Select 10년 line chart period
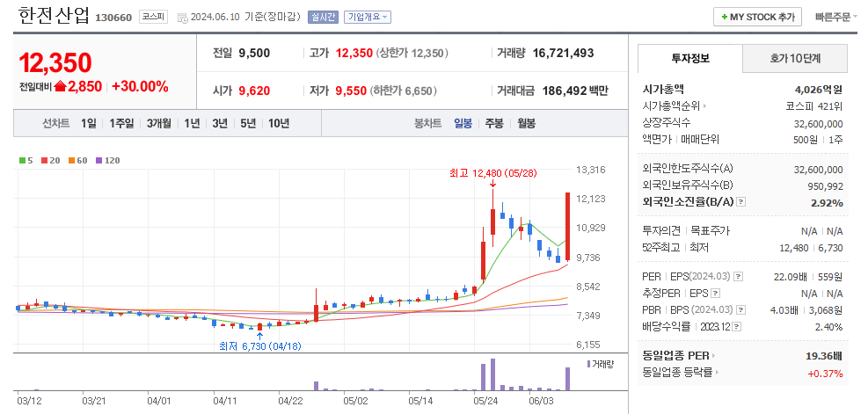This screenshot has width=868, height=414. pos(279,123)
